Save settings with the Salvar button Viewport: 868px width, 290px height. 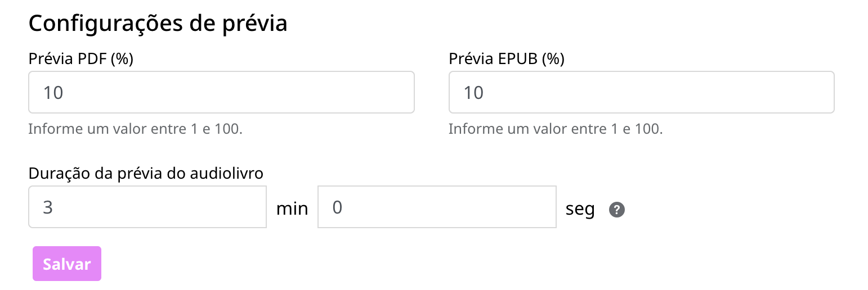point(67,264)
